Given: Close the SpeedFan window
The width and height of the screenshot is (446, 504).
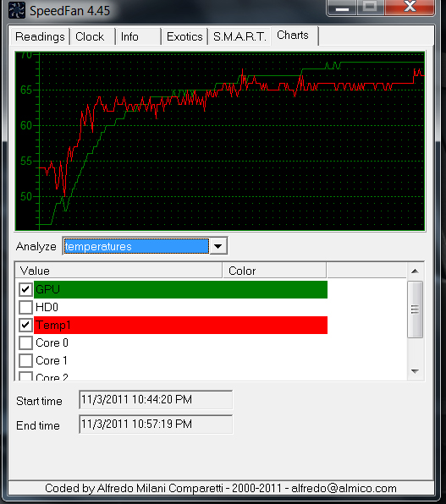Looking at the screenshot, I should (x=410, y=7).
